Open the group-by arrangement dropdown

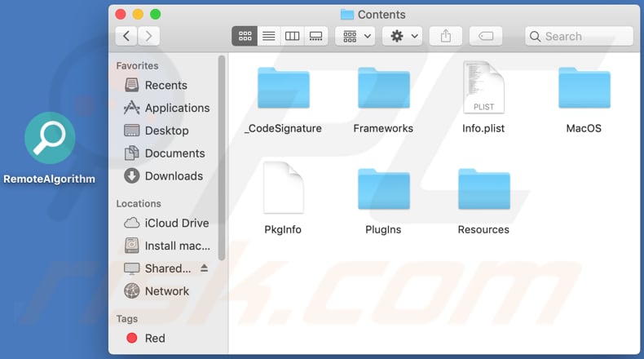[355, 36]
